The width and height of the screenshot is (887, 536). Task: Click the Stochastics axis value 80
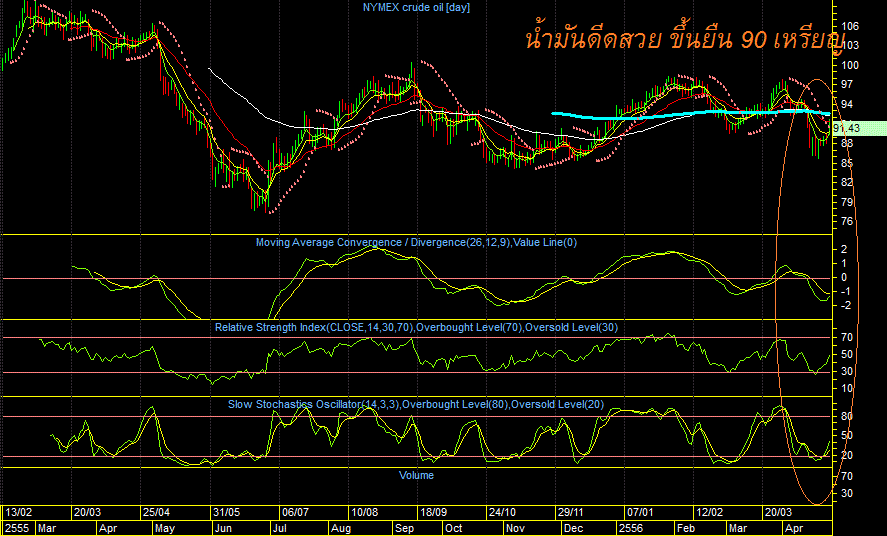point(847,417)
